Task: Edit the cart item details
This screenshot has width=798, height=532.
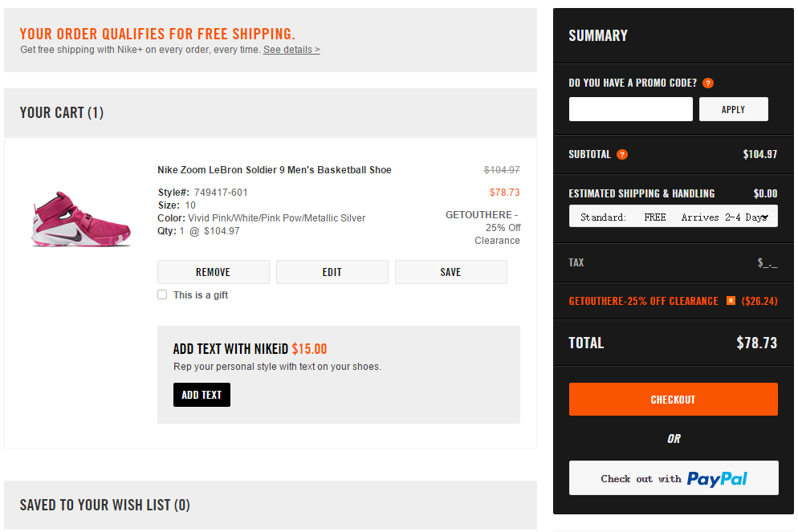Action: click(x=332, y=272)
